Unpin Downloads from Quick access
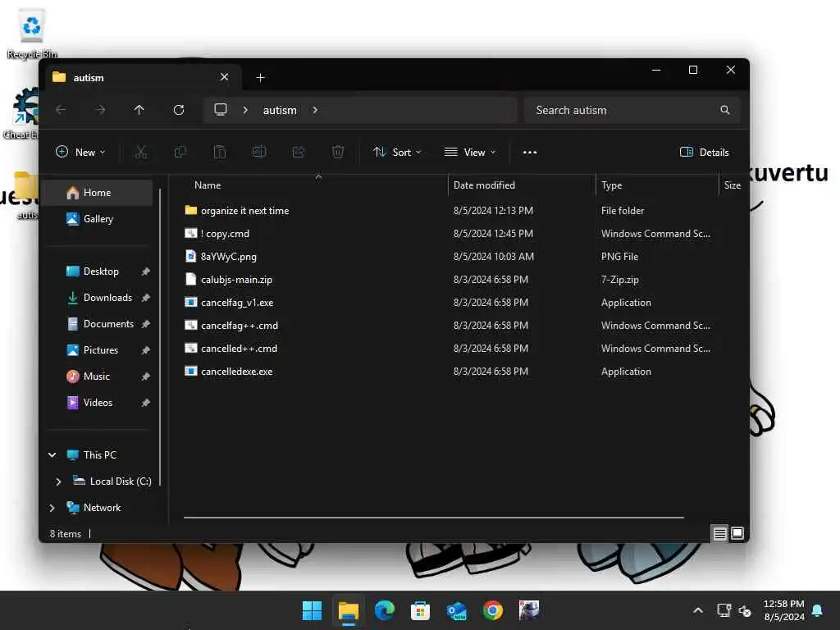Screen dimensions: 840x630 click(146, 298)
